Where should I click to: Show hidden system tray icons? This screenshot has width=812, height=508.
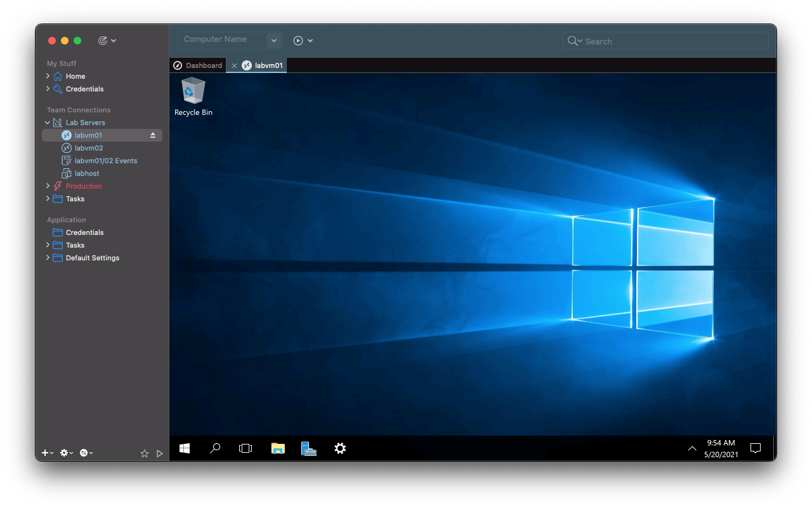pos(692,448)
